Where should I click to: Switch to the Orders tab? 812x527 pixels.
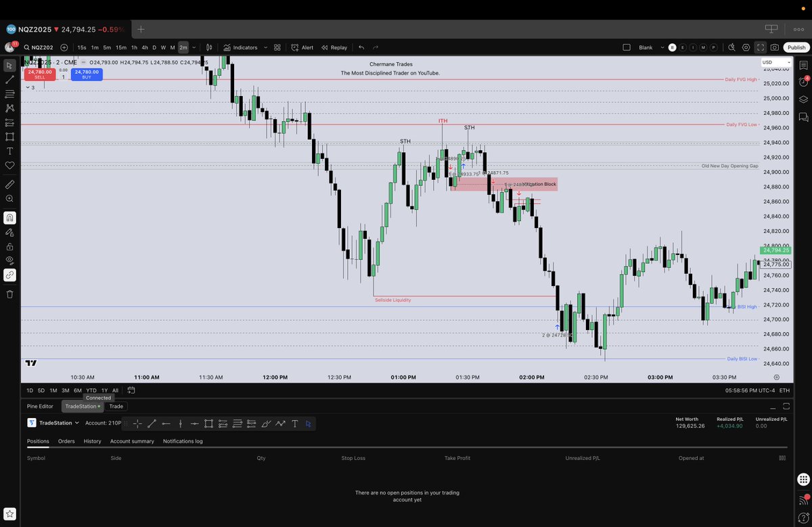click(x=66, y=441)
